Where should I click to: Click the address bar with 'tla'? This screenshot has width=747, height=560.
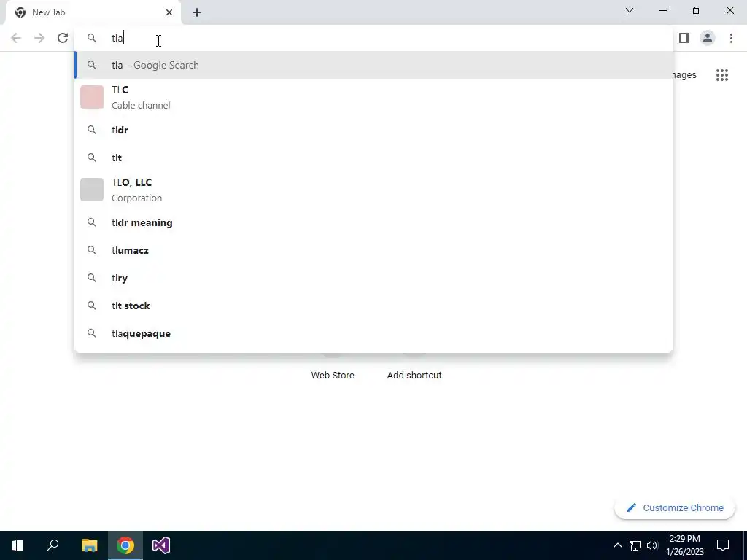tap(373, 38)
